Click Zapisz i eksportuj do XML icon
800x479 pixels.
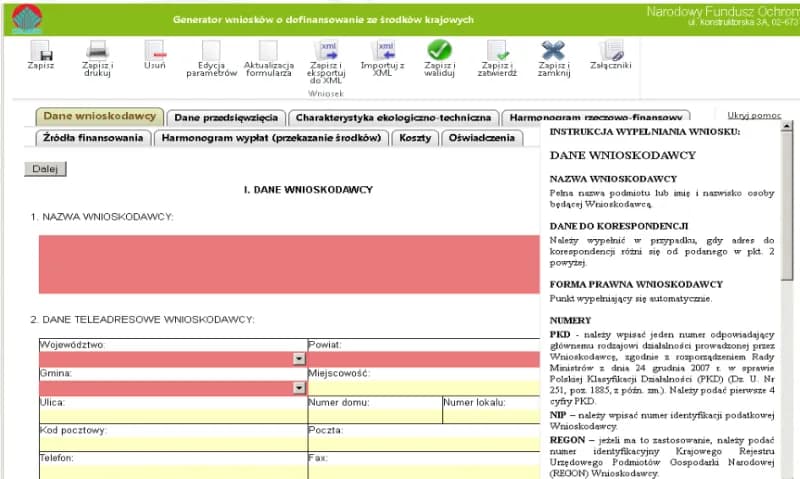pos(326,51)
